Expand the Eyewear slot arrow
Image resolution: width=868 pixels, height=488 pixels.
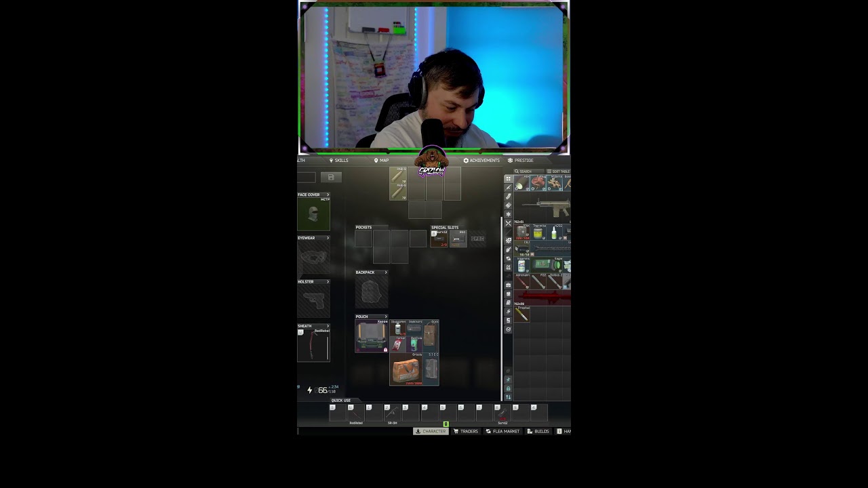pos(328,238)
